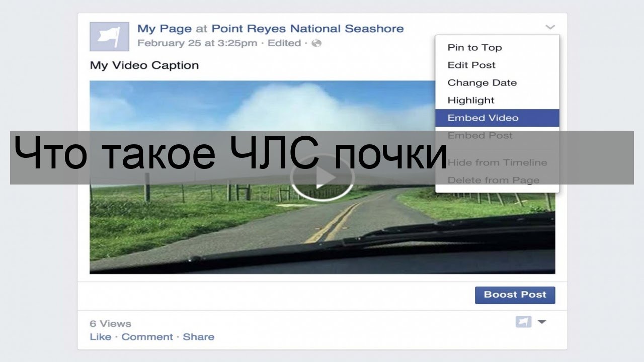Click the page flag identity icon
Image resolution: width=644 pixels, height=362 pixels.
tap(523, 322)
